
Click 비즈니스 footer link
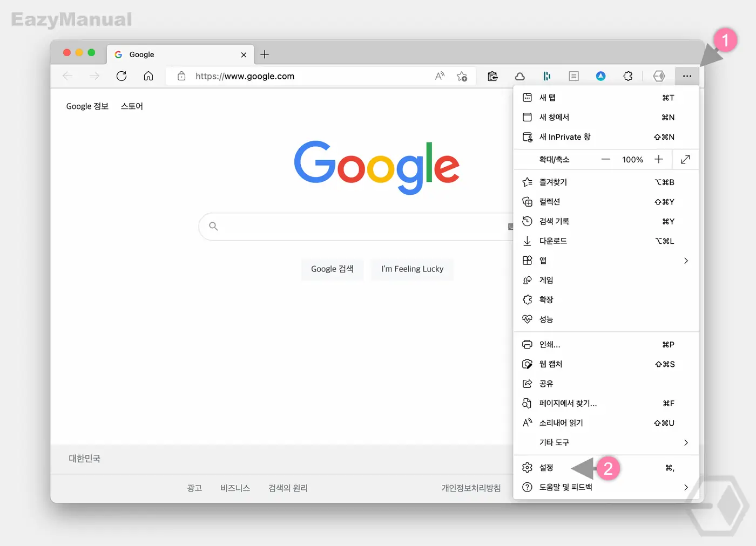pyautogui.click(x=235, y=488)
